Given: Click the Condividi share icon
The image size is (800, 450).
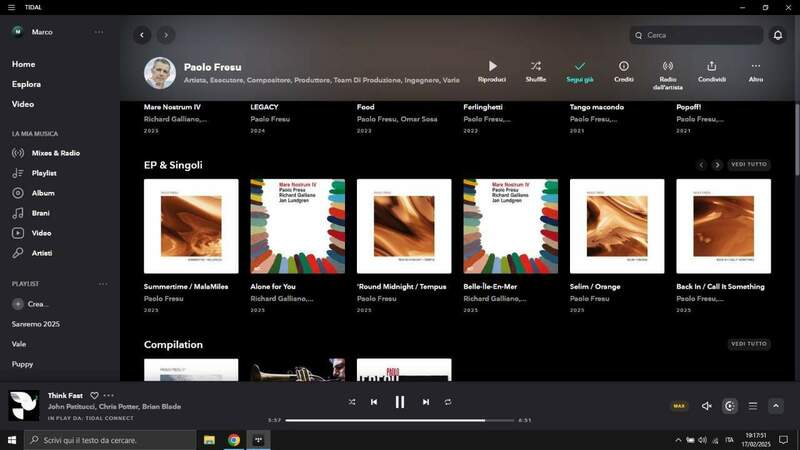Looking at the screenshot, I should [711, 66].
